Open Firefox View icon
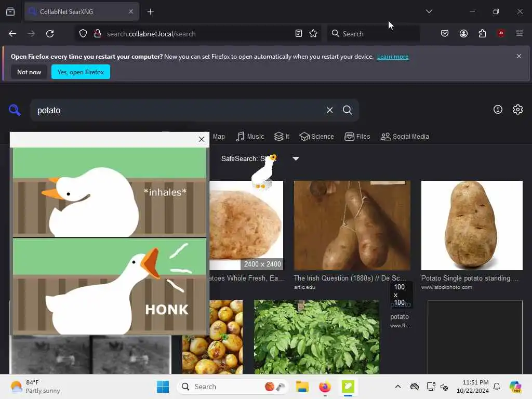 click(x=10, y=11)
